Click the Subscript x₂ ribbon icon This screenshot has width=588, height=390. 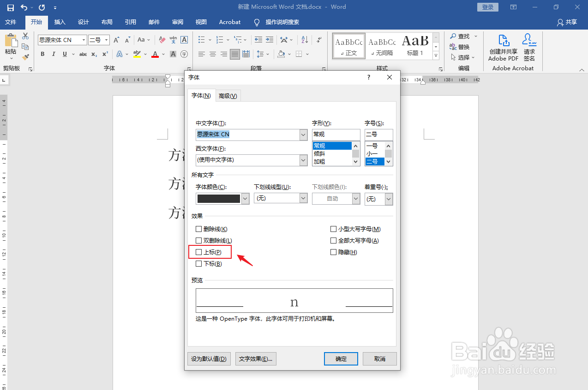click(94, 54)
